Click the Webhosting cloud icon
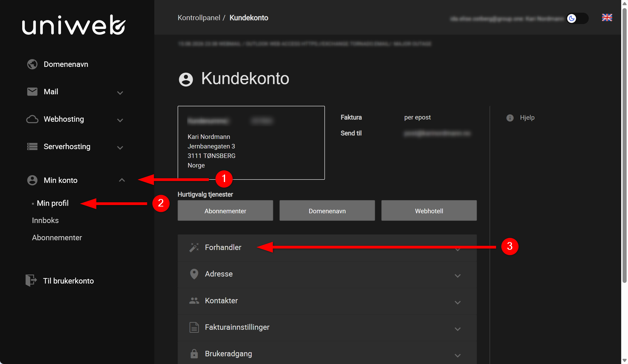The height and width of the screenshot is (364, 628). click(x=32, y=119)
